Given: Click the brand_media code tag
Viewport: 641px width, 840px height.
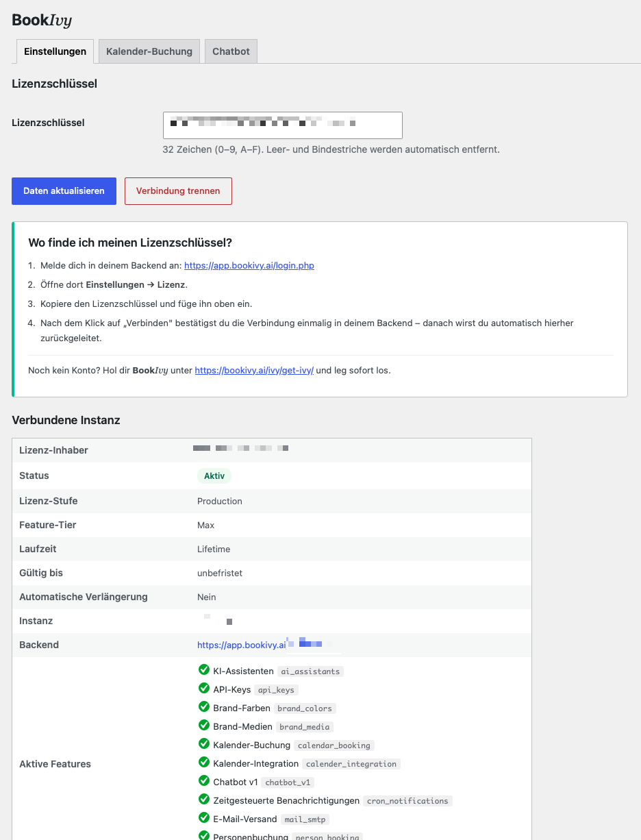Looking at the screenshot, I should [x=305, y=727].
